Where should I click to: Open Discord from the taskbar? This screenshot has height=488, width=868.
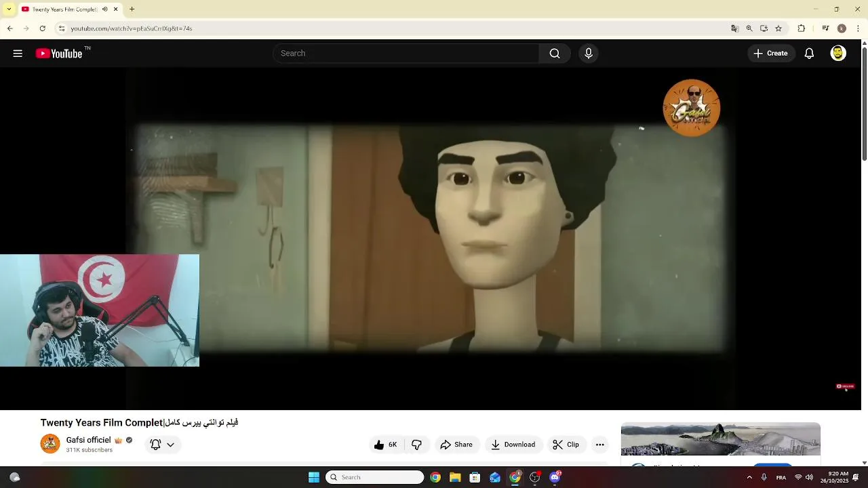click(555, 477)
